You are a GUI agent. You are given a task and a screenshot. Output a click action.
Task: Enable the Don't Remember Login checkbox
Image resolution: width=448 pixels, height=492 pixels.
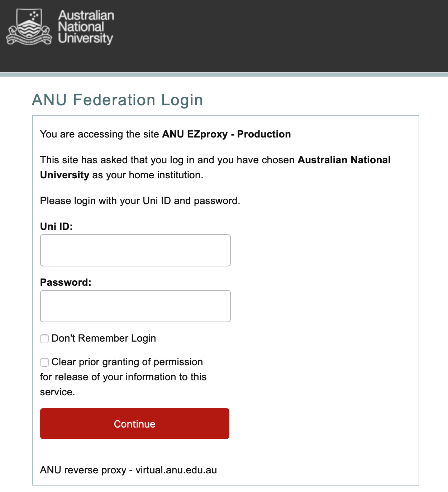click(x=44, y=339)
